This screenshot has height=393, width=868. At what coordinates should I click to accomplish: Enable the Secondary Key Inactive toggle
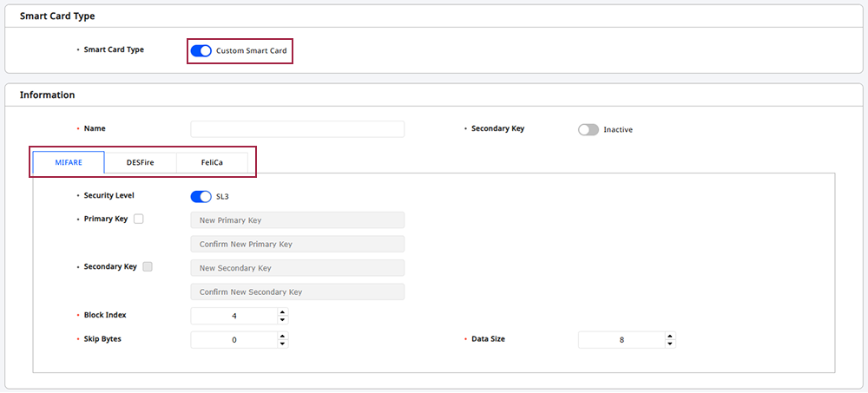pos(589,129)
